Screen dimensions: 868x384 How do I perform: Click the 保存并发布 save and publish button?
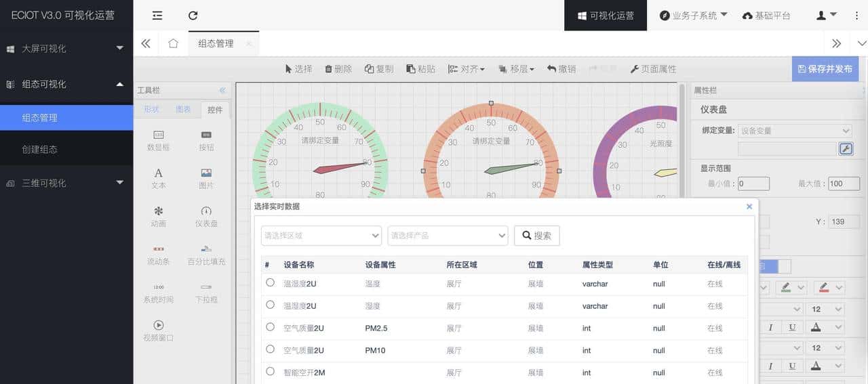pos(825,69)
